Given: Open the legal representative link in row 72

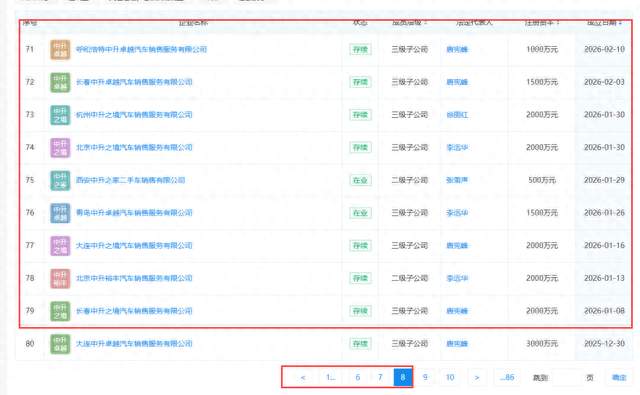Looking at the screenshot, I should click(457, 82).
